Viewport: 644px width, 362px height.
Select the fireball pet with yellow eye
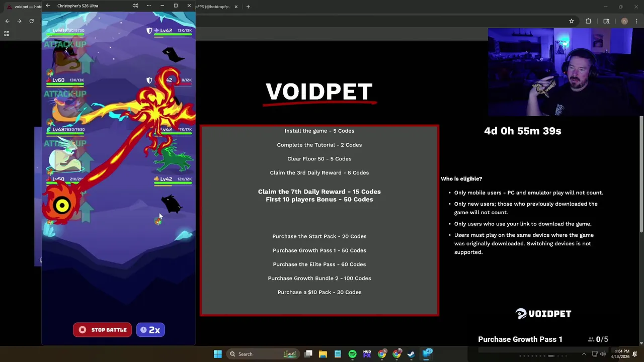(62, 205)
